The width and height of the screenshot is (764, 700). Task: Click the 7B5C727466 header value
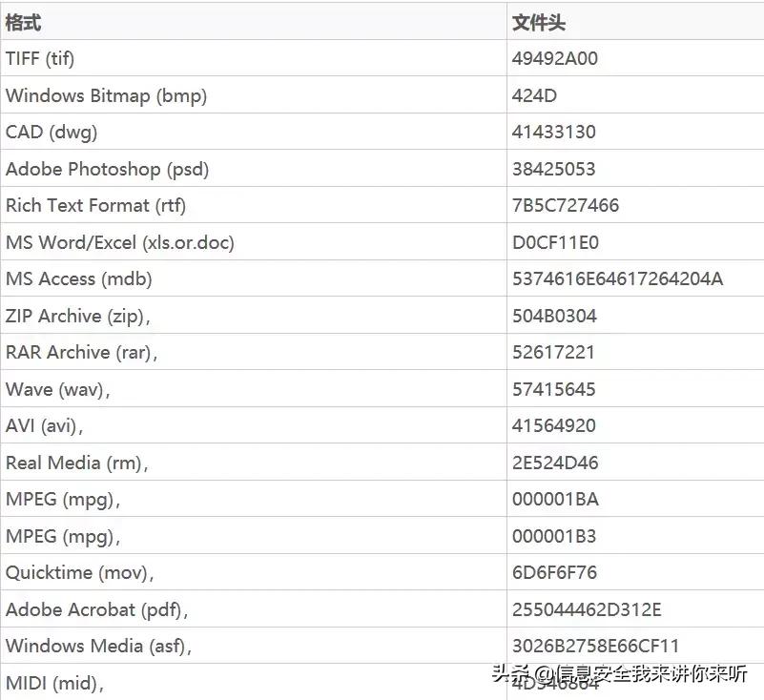click(x=566, y=206)
